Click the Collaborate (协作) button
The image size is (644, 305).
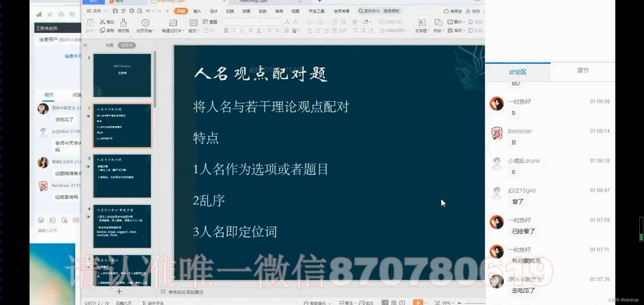tap(473, 11)
